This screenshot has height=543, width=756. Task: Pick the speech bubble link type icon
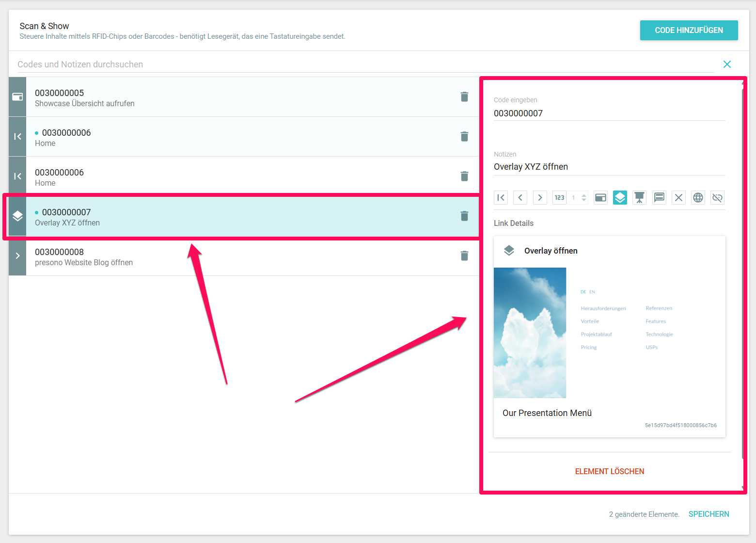point(659,198)
